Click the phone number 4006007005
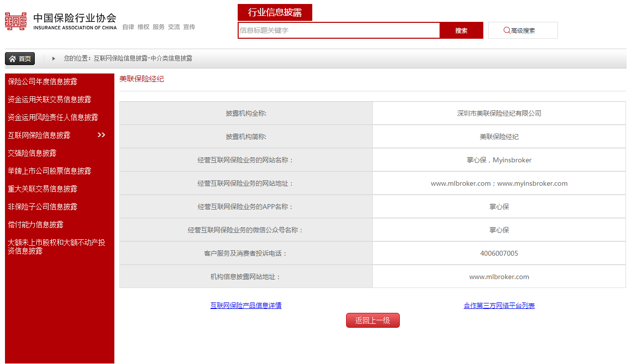Viewport: 630px width, 364px height. point(499,253)
